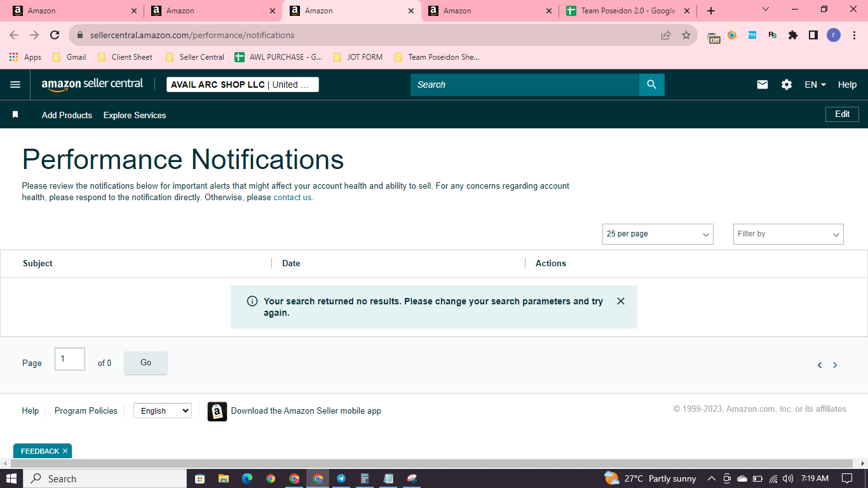Open the JOT FORM bookmark

tap(358, 57)
